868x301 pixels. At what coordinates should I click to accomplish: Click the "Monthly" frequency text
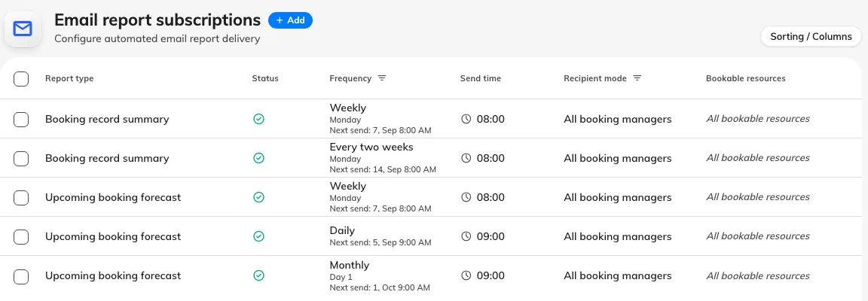pyautogui.click(x=350, y=265)
